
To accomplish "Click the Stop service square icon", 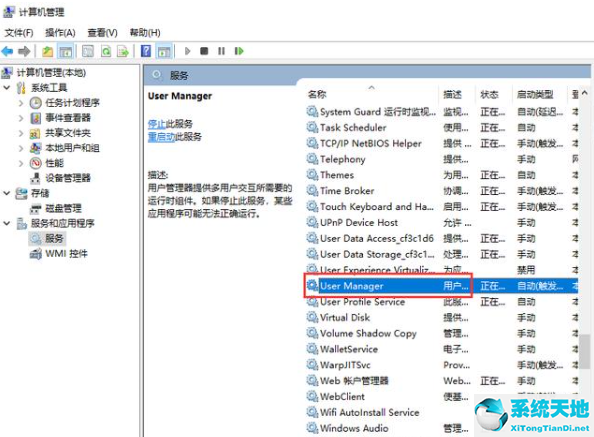I will click(x=204, y=51).
